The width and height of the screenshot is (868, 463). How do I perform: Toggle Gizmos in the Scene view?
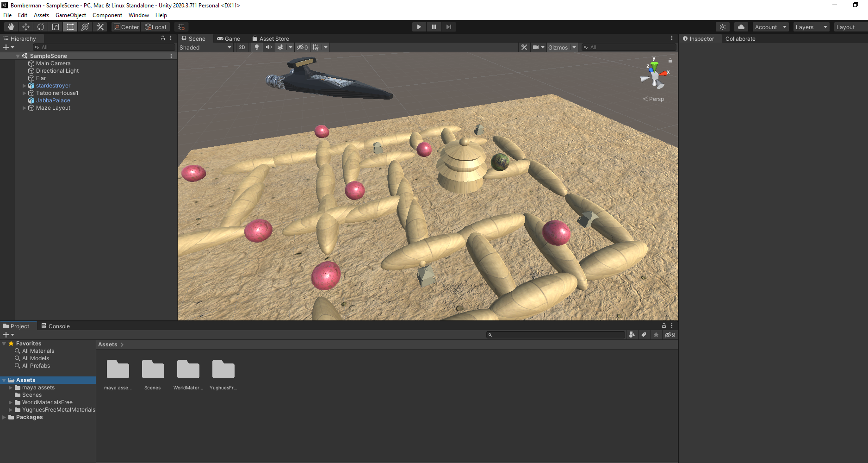pos(558,47)
